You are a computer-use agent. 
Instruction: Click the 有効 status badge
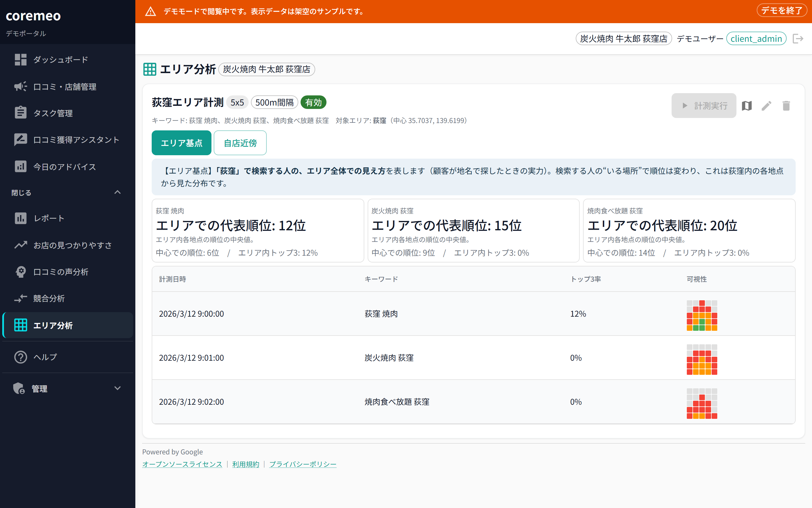314,102
